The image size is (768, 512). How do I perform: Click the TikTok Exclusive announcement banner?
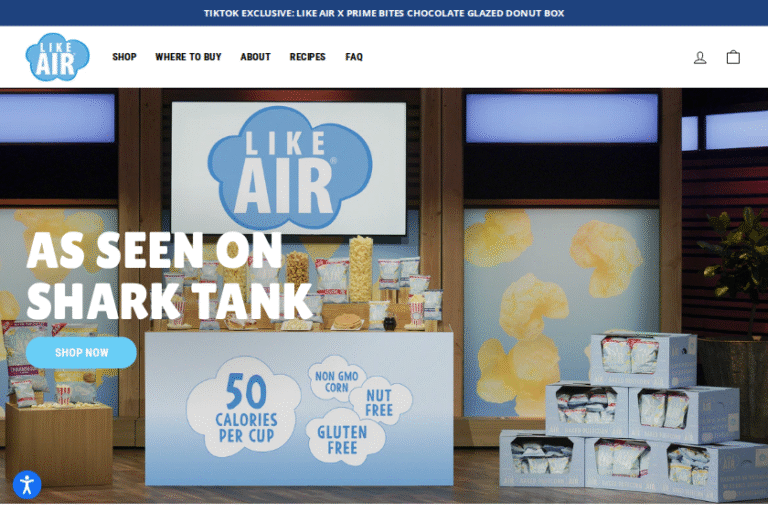point(384,13)
